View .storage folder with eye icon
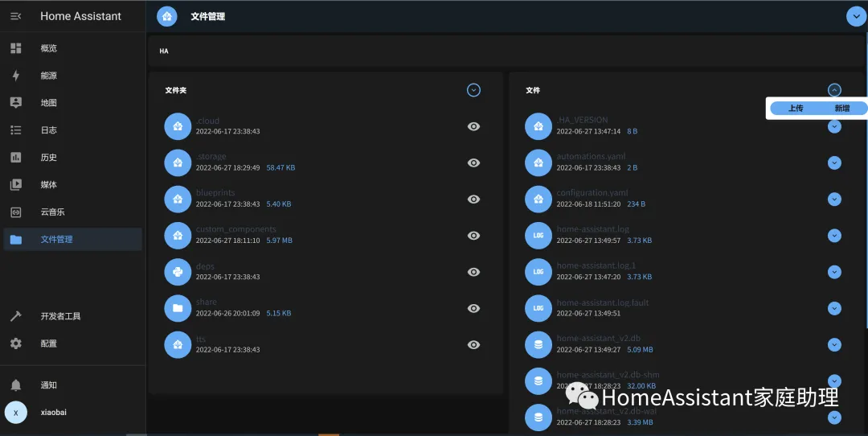 tap(473, 162)
